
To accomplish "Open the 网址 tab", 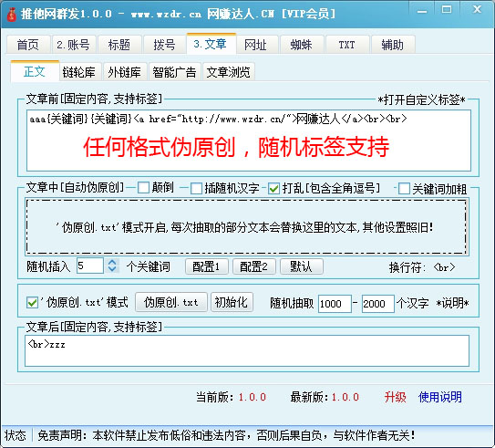I will coord(256,45).
